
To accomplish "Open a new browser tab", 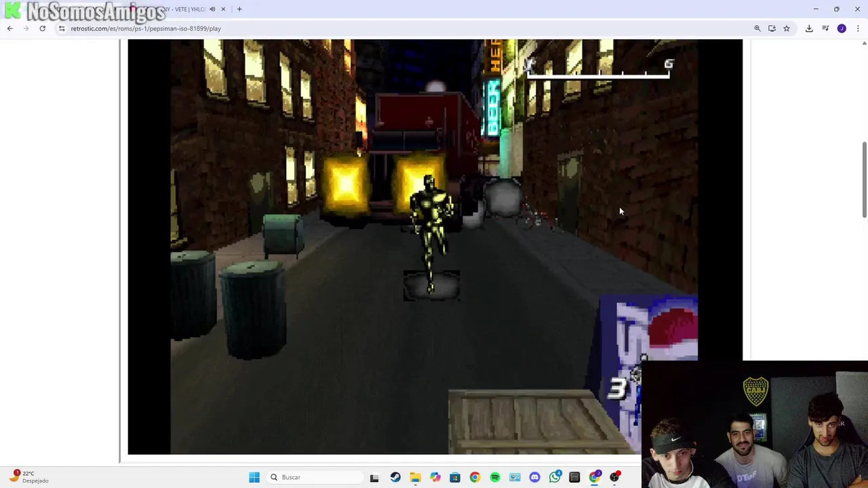I will pyautogui.click(x=239, y=9).
